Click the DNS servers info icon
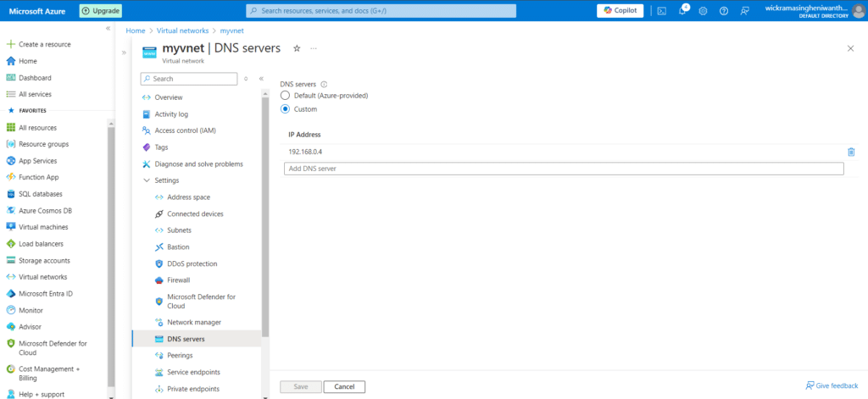Image resolution: width=868 pixels, height=399 pixels. pos(324,85)
